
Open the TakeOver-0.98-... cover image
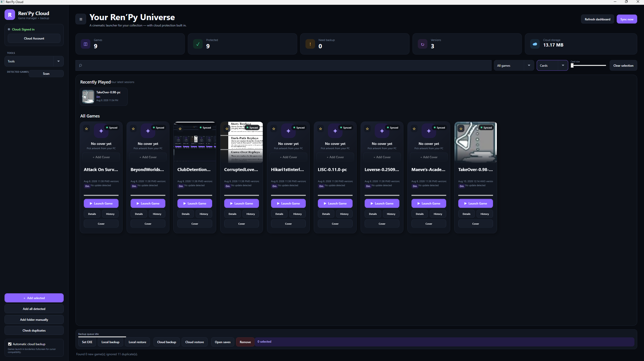pos(476,142)
